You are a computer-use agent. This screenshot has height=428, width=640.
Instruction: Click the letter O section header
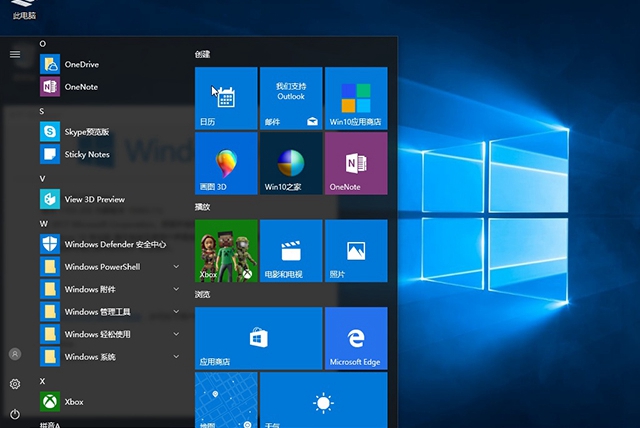tap(43, 44)
